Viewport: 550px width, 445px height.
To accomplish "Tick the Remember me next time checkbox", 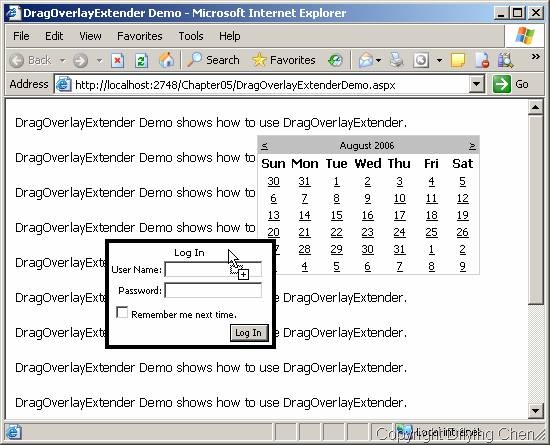I will coord(122,312).
